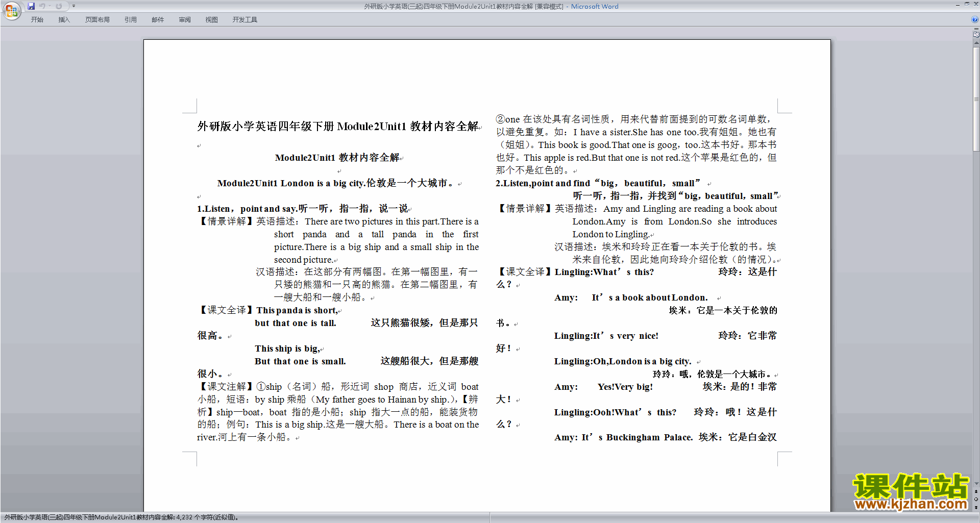Switch to the 页面布局 tab
Viewport: 980px width, 523px height.
coord(97,20)
